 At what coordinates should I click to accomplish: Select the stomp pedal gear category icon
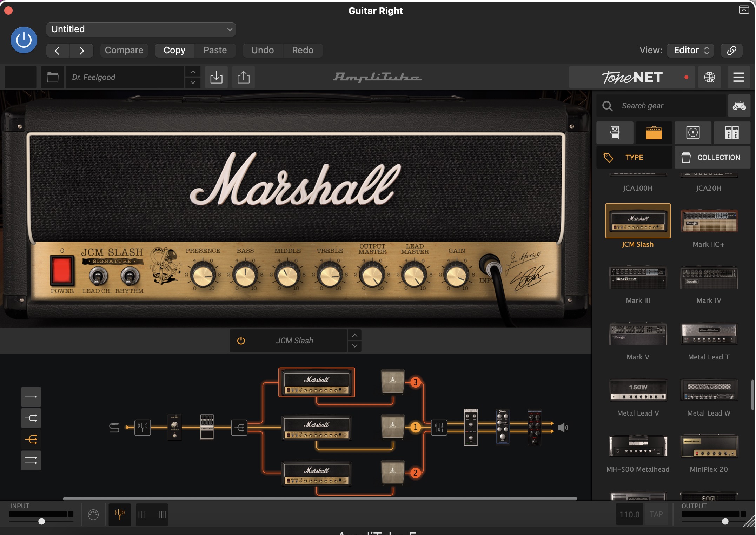615,133
